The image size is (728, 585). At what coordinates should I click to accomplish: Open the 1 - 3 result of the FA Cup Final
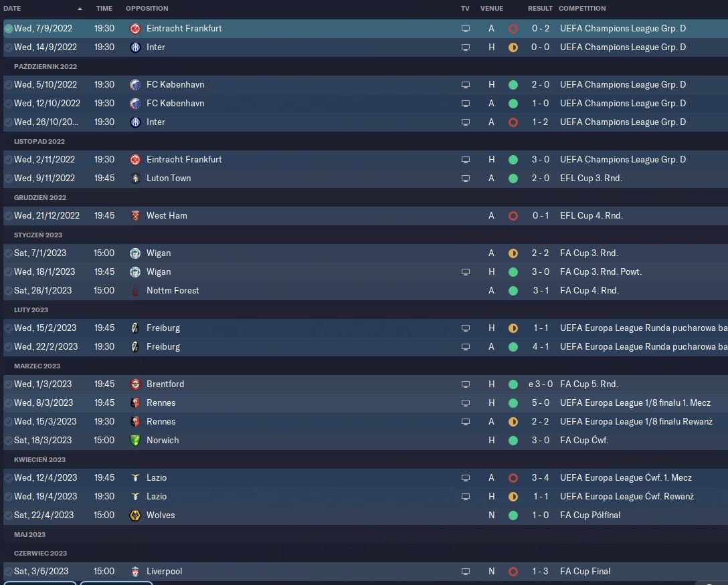[540, 572]
